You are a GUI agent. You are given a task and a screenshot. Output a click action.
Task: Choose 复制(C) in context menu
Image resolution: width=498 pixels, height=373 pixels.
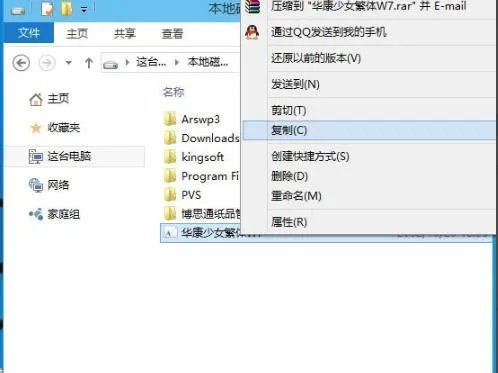pyautogui.click(x=369, y=130)
